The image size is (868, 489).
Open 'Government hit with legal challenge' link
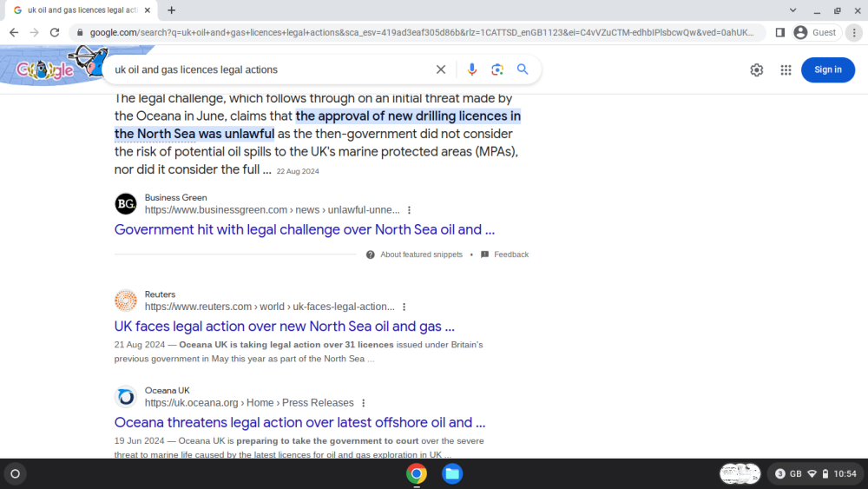coord(305,230)
